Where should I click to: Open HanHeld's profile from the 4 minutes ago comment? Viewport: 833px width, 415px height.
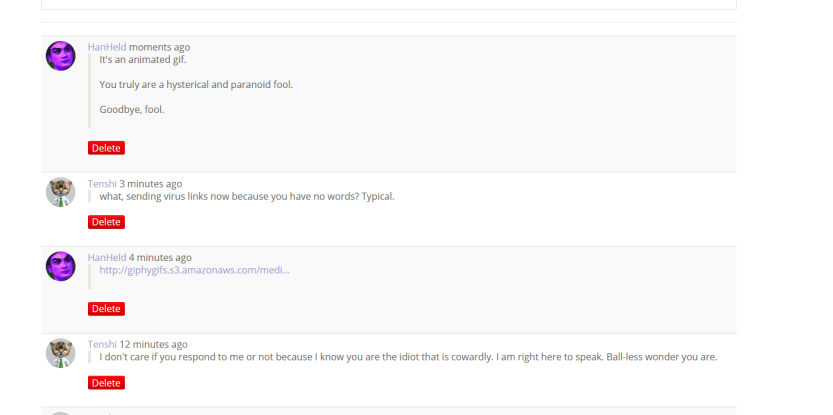[106, 258]
